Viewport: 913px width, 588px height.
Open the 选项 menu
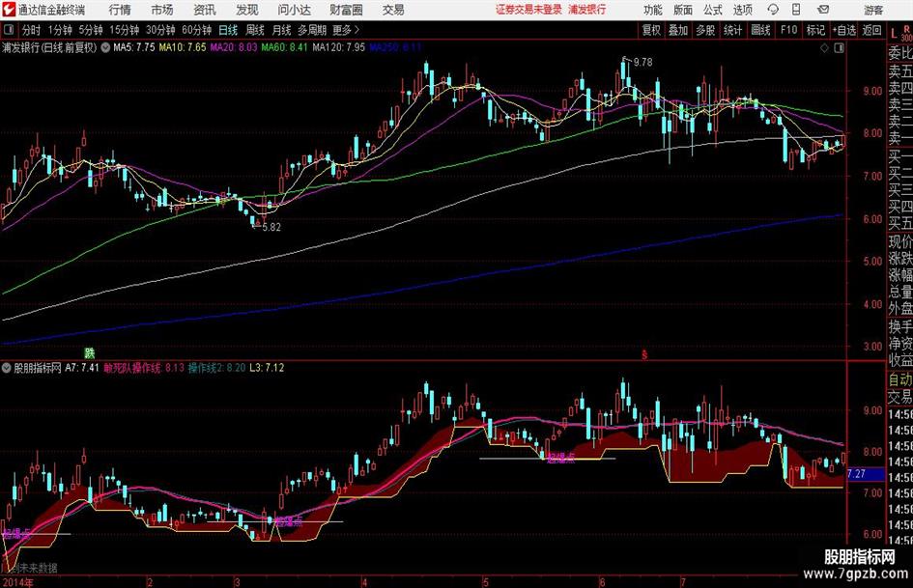[x=742, y=10]
